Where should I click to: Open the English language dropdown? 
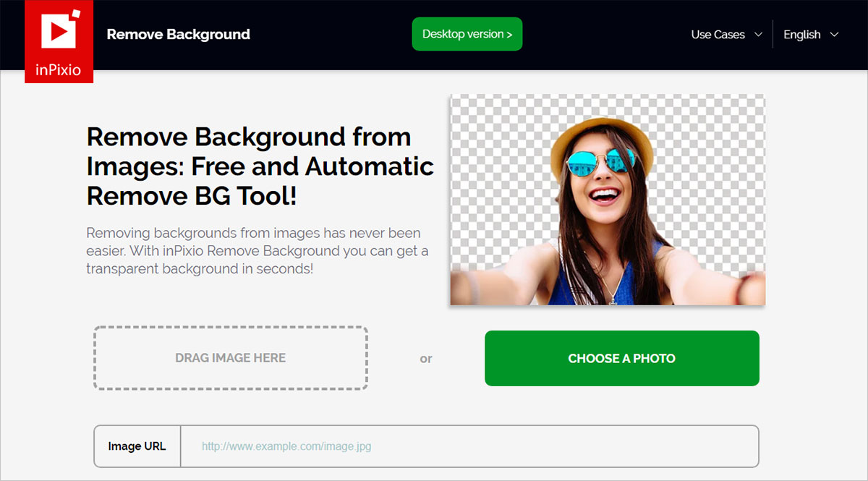point(811,35)
